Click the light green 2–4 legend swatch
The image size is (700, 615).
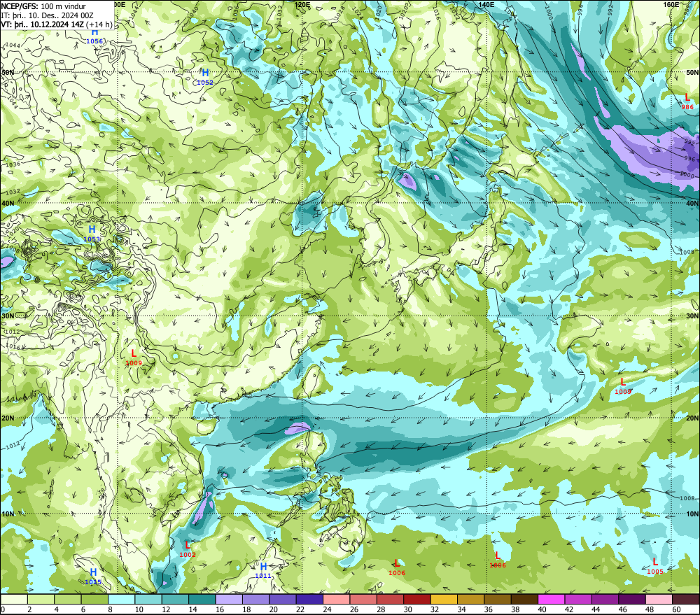click(x=41, y=599)
